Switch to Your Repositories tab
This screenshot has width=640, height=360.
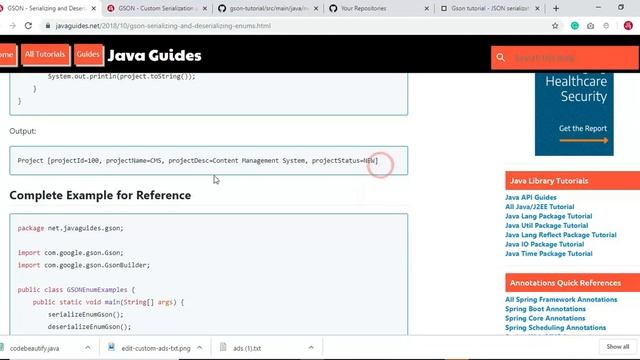378,8
